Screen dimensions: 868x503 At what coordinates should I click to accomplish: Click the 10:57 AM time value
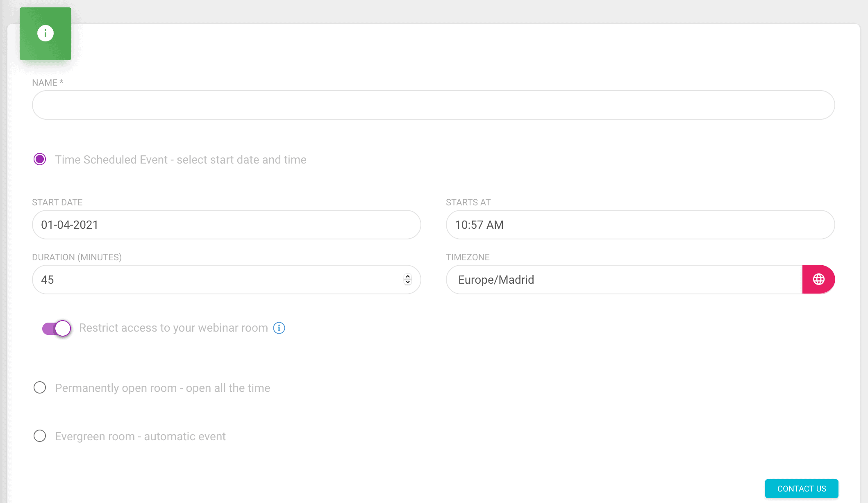click(479, 225)
